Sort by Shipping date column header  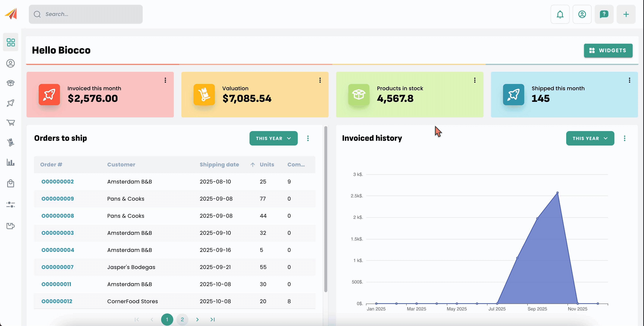(219, 165)
